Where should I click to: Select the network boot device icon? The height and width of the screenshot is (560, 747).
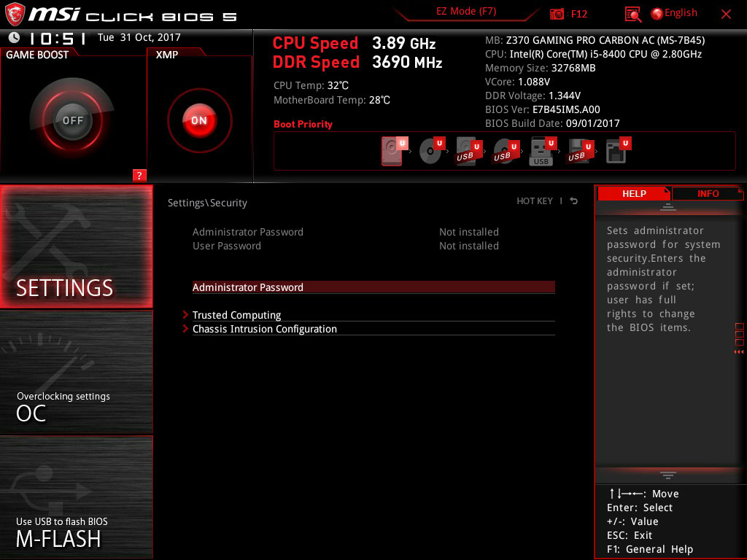617,151
